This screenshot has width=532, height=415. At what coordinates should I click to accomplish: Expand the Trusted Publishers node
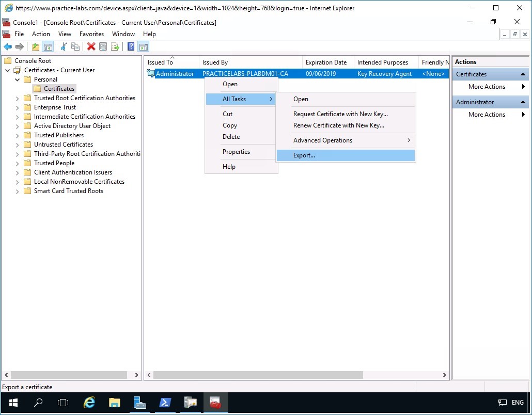pyautogui.click(x=18, y=136)
